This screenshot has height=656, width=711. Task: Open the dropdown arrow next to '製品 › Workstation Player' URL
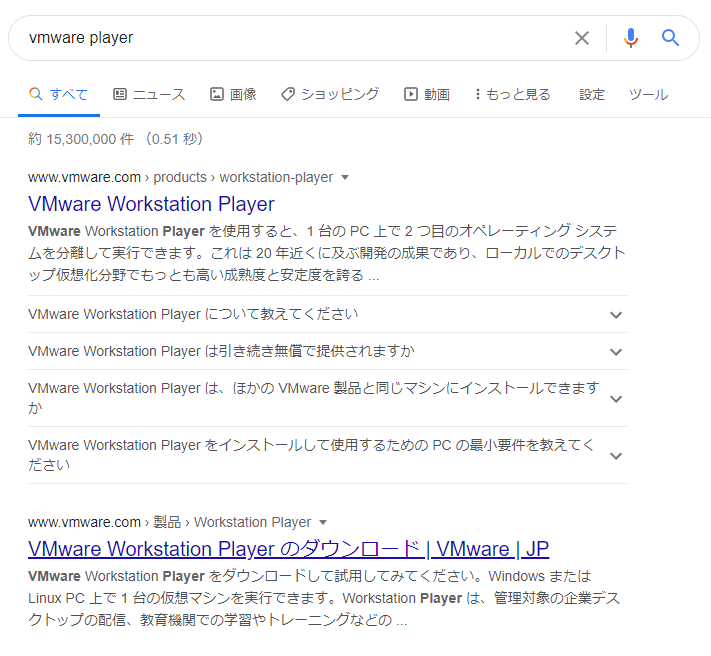pos(323,522)
